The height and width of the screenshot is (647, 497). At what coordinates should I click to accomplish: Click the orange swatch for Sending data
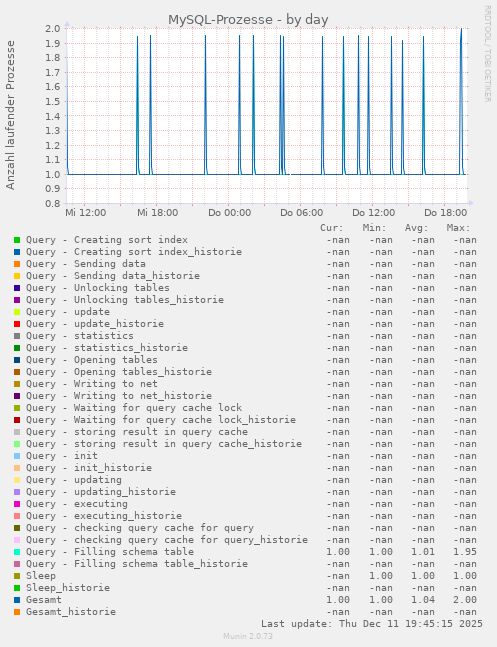[x=17, y=264]
